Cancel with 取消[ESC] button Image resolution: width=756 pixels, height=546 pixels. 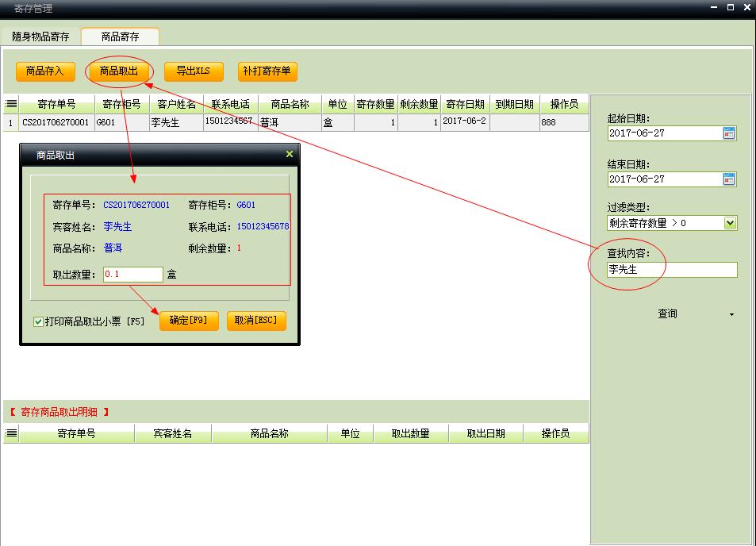coord(256,321)
